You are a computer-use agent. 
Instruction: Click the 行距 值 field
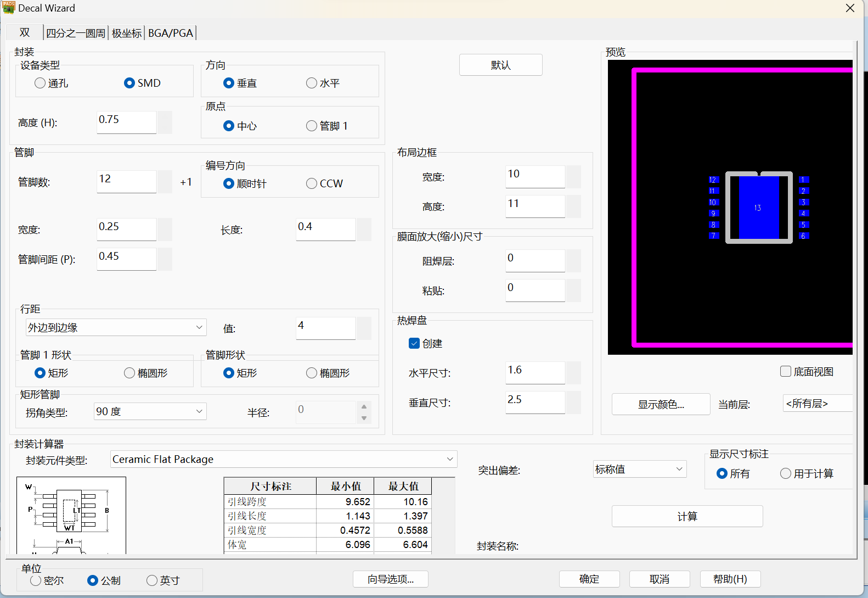tap(326, 328)
